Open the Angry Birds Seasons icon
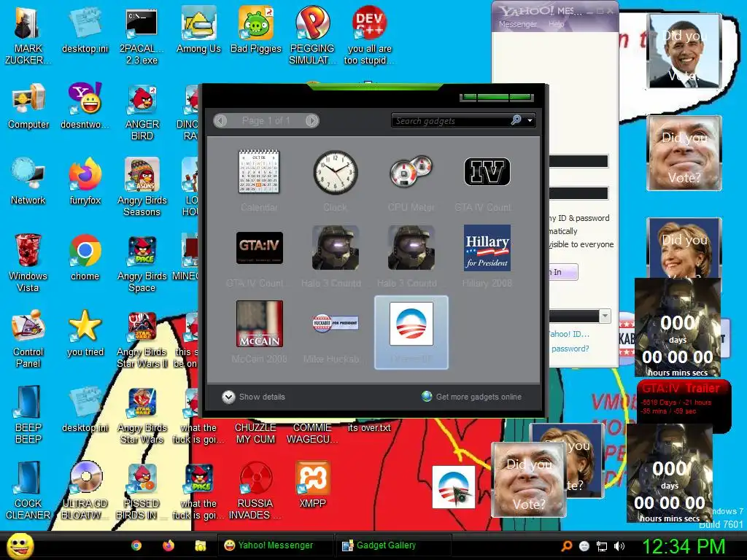Viewport: 747px width, 560px height. point(142,187)
